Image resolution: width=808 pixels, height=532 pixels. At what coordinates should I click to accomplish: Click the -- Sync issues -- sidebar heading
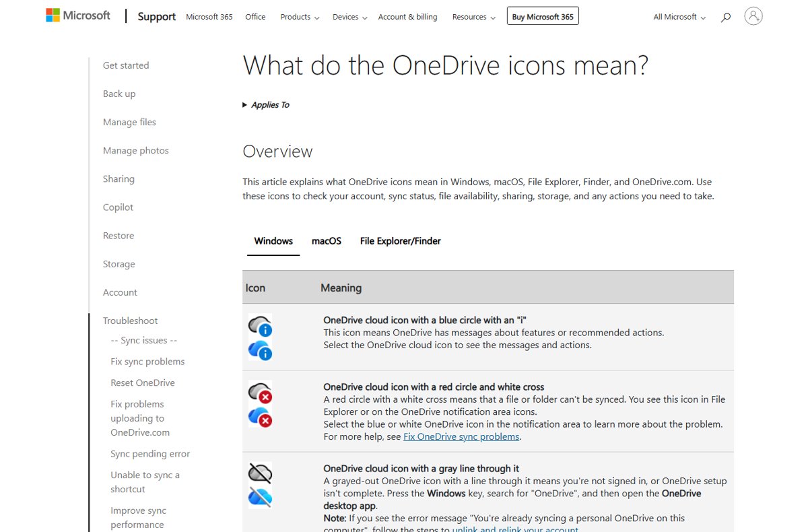coord(144,340)
